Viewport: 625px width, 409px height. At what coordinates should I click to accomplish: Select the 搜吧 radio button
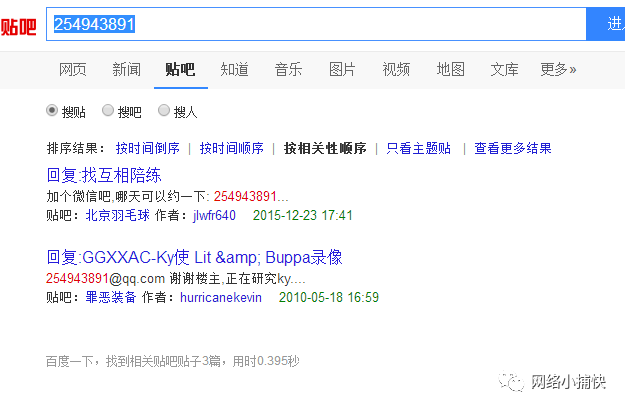tap(108, 110)
